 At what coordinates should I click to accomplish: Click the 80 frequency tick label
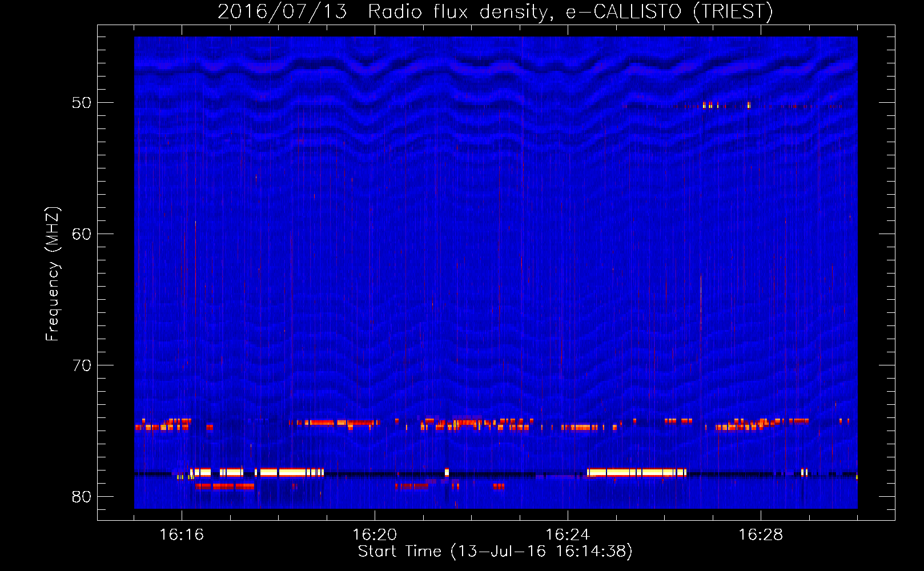coord(82,497)
